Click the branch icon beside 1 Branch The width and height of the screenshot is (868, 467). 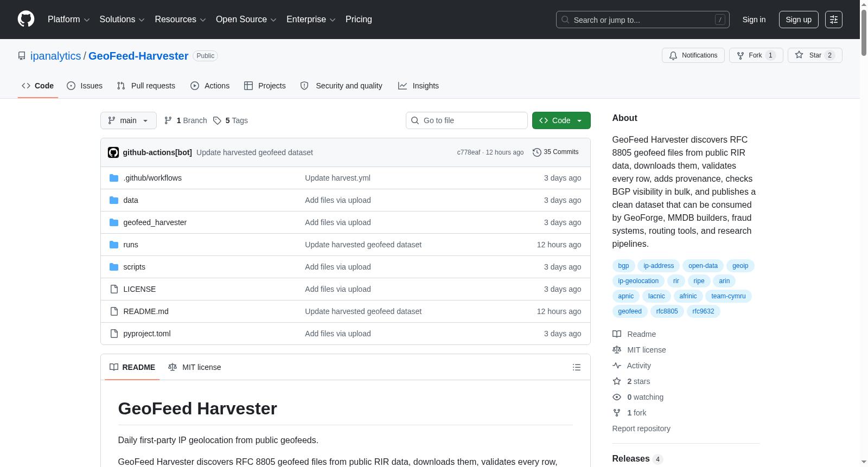click(168, 120)
